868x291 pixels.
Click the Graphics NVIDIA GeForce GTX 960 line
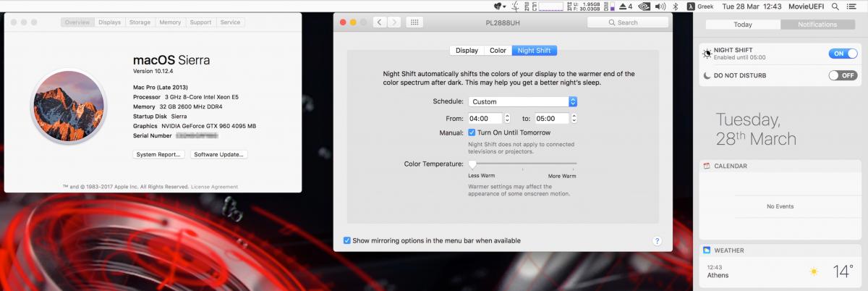195,126
